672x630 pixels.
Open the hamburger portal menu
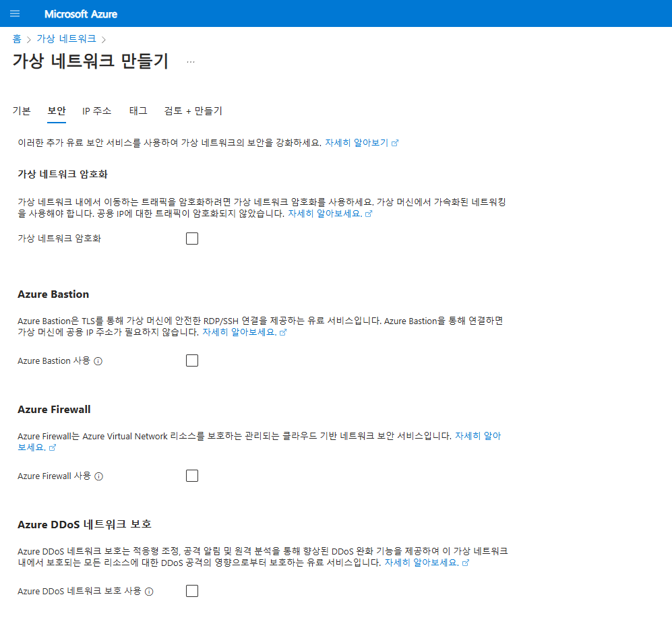click(15, 13)
